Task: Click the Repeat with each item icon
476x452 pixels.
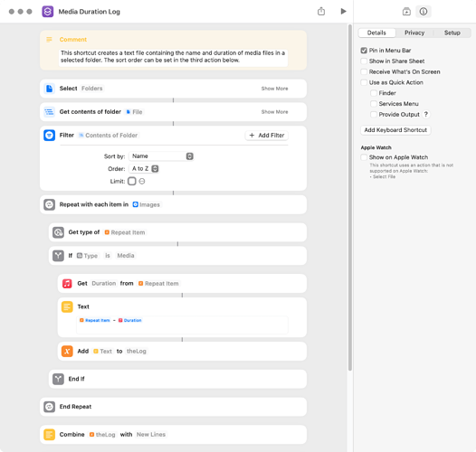Action: [49, 204]
